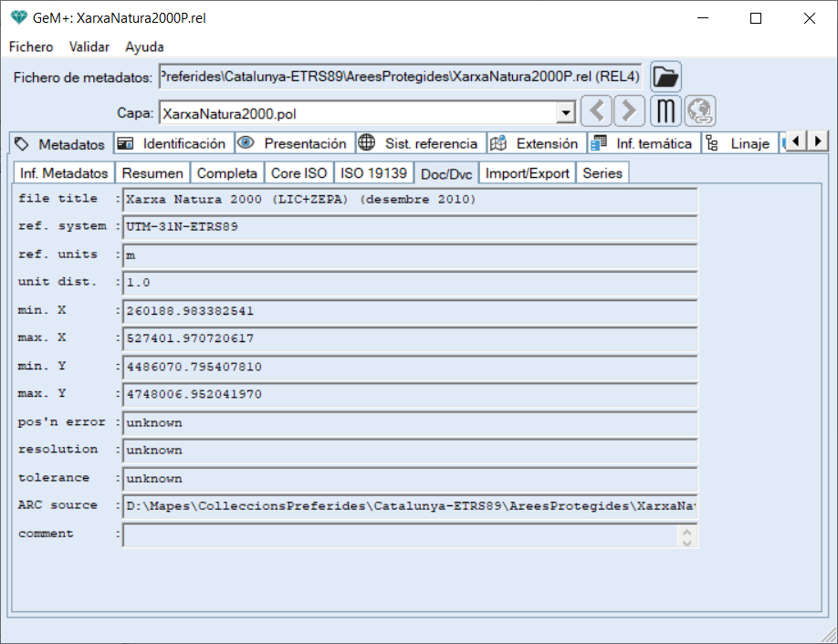Select the Core ISO tab
Image resolution: width=838 pixels, height=644 pixels.
[299, 171]
